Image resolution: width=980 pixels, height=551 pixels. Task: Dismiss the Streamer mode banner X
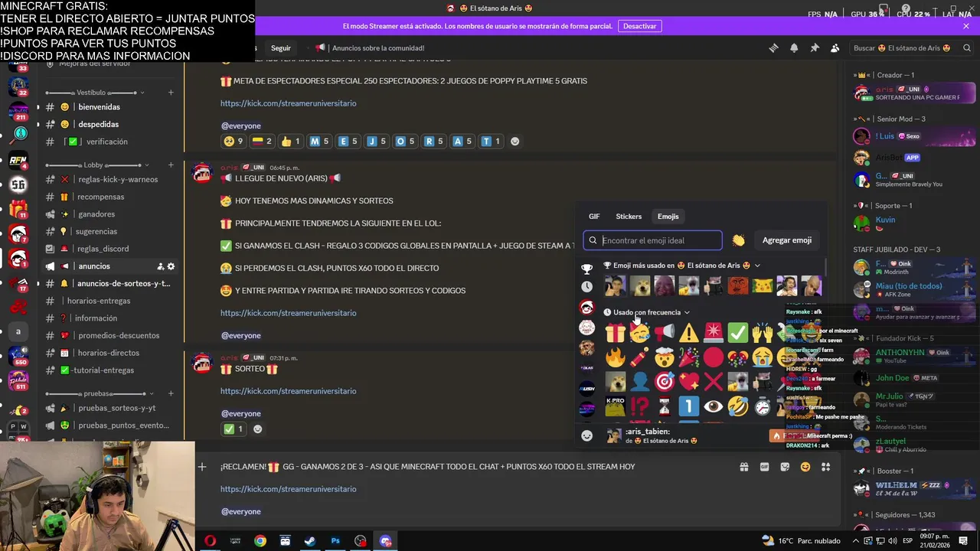pyautogui.click(x=965, y=26)
